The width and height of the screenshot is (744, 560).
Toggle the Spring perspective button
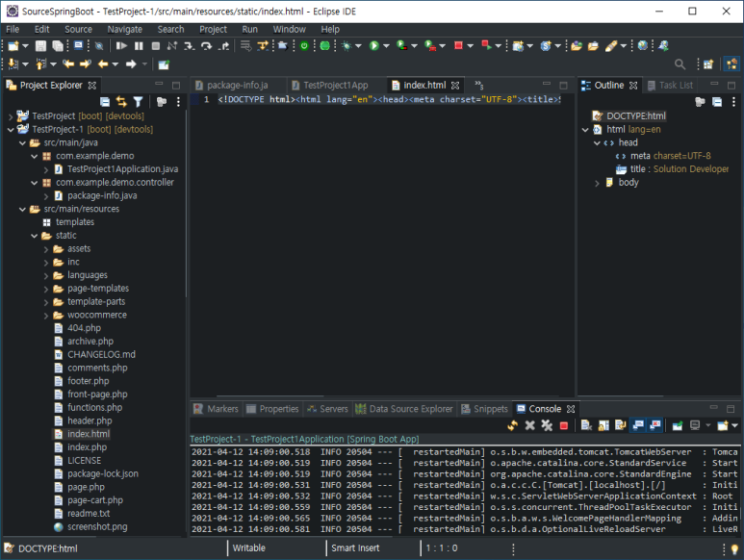731,64
